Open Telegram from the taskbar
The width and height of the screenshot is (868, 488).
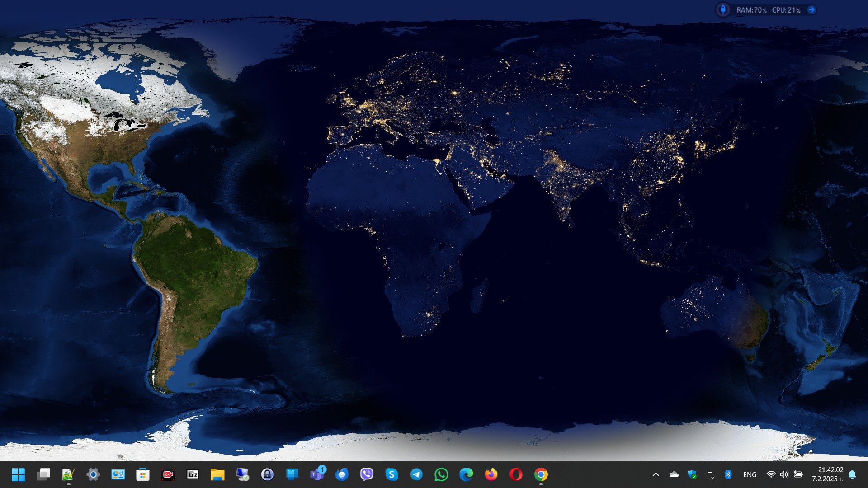click(x=416, y=474)
